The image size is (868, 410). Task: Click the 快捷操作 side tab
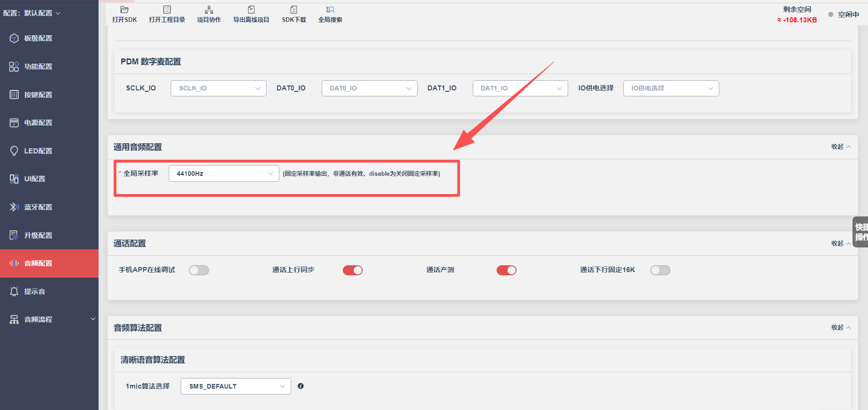pyautogui.click(x=861, y=232)
